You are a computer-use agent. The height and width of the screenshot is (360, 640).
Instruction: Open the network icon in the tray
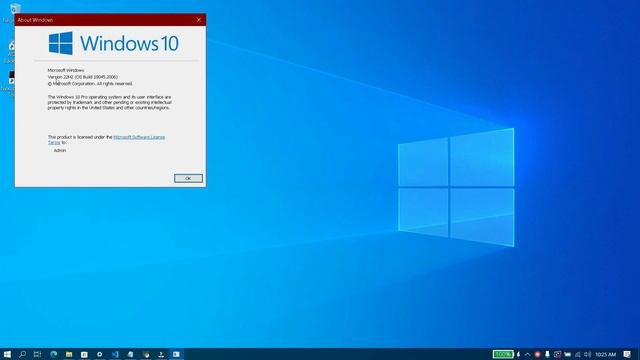pyautogui.click(x=578, y=354)
